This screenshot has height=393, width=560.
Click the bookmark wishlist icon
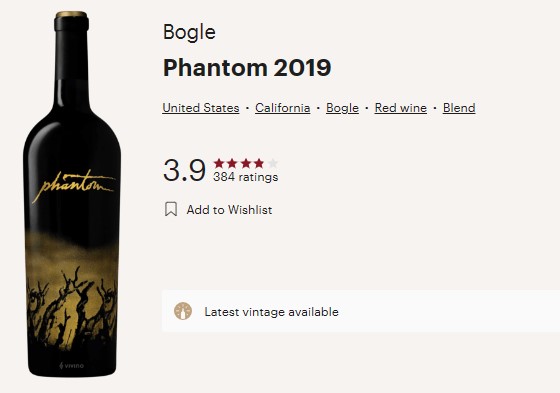[x=171, y=209]
